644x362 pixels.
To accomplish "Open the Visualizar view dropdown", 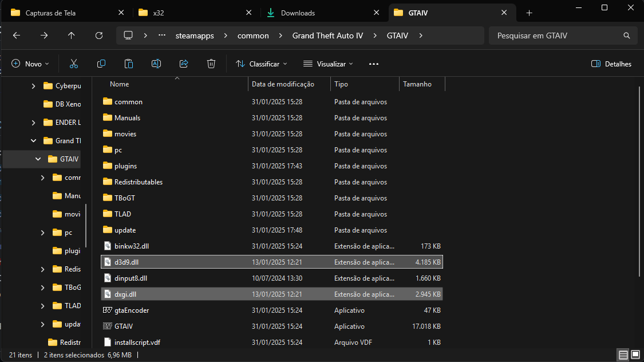I will click(329, 64).
